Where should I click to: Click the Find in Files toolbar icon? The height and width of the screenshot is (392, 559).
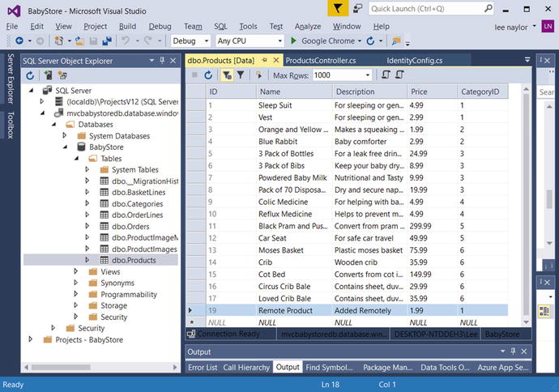(x=395, y=41)
